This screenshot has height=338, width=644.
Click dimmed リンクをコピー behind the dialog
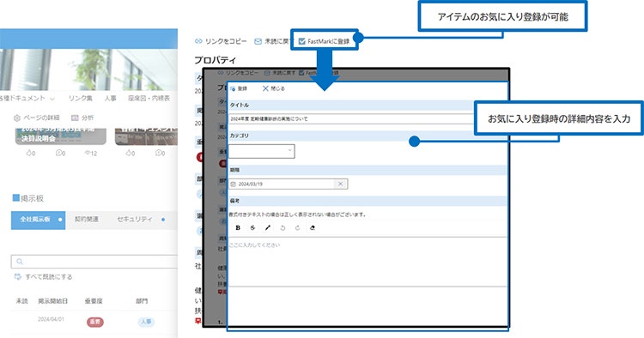238,73
